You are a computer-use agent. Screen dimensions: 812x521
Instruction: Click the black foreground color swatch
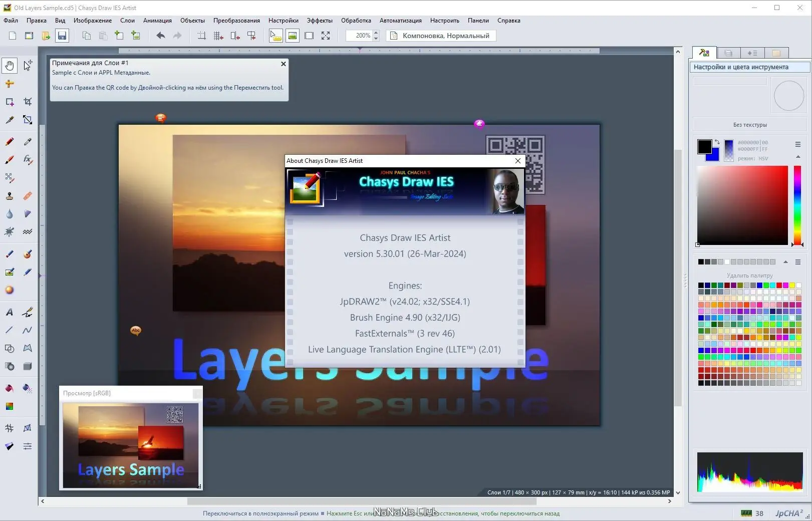pyautogui.click(x=704, y=146)
